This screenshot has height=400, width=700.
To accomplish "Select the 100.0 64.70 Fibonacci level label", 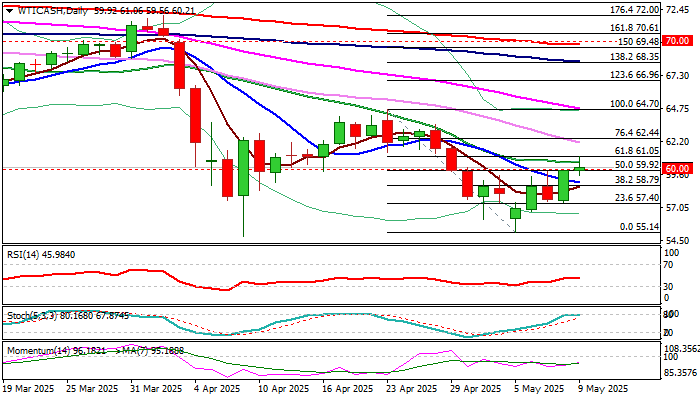I will (x=635, y=104).
